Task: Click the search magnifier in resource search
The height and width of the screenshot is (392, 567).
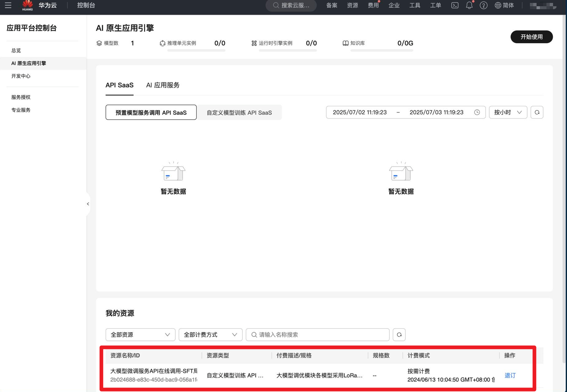Action: (254, 335)
